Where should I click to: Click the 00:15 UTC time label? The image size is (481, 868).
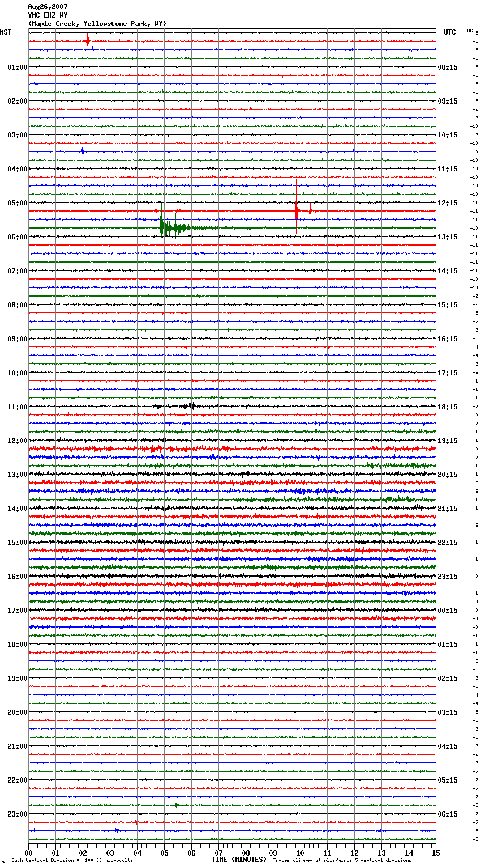[x=448, y=611]
